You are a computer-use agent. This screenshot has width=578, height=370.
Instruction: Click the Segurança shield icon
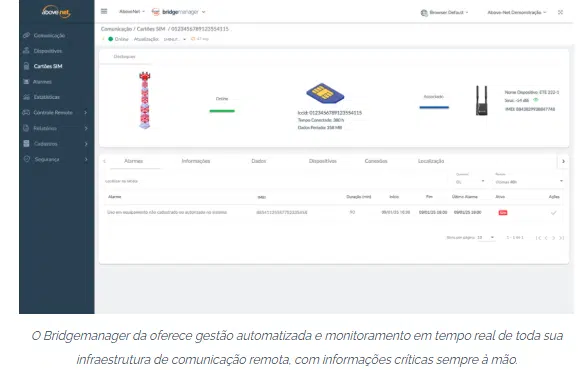(27, 159)
